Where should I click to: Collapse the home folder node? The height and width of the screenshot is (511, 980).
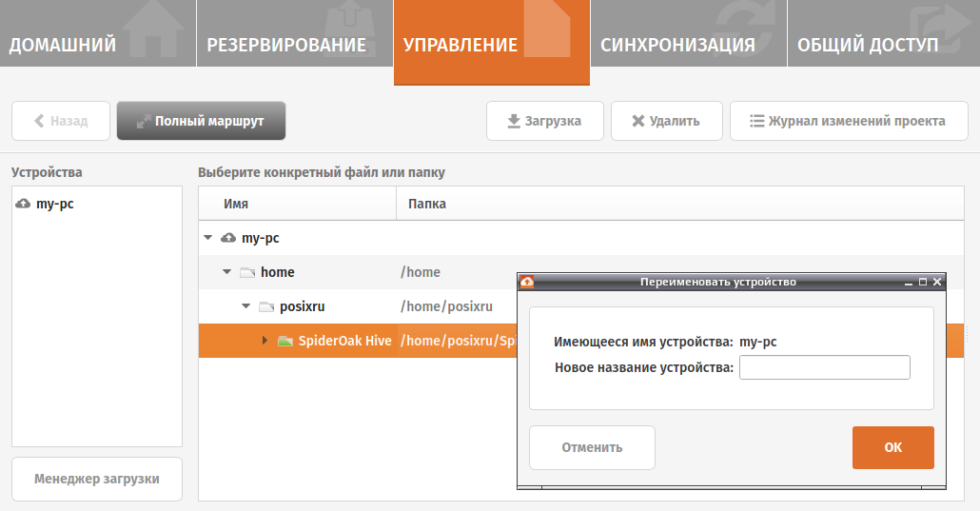226,272
